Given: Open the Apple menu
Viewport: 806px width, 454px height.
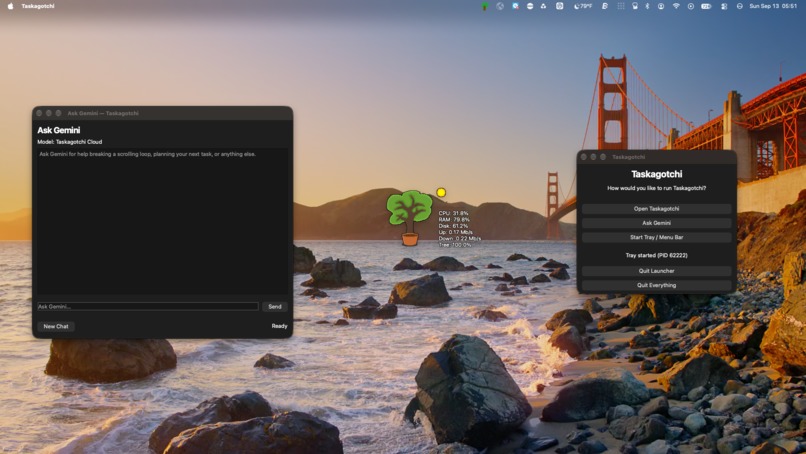Looking at the screenshot, I should tap(10, 6).
